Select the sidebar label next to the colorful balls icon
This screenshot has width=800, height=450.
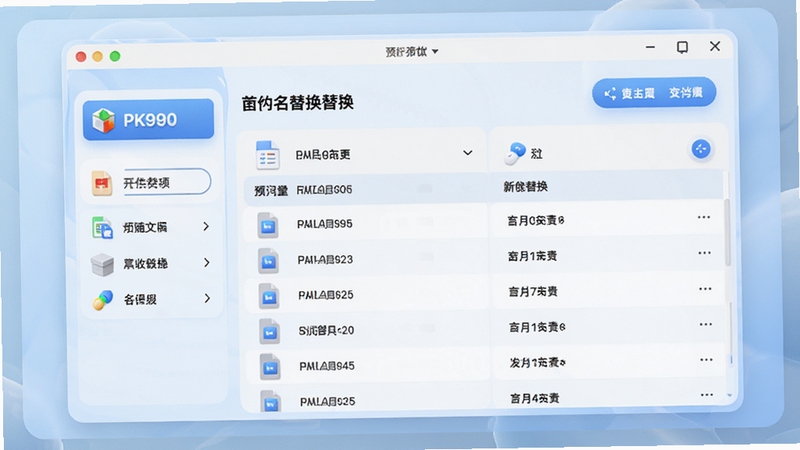pos(140,299)
